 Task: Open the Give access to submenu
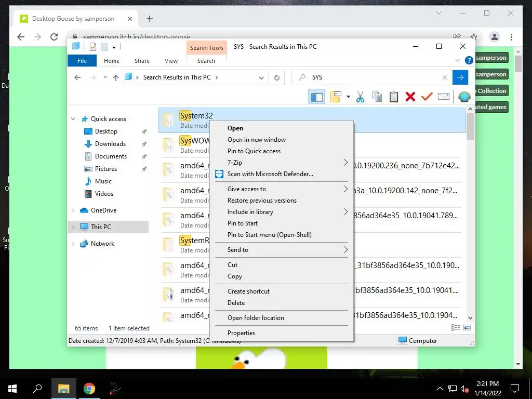coord(282,189)
